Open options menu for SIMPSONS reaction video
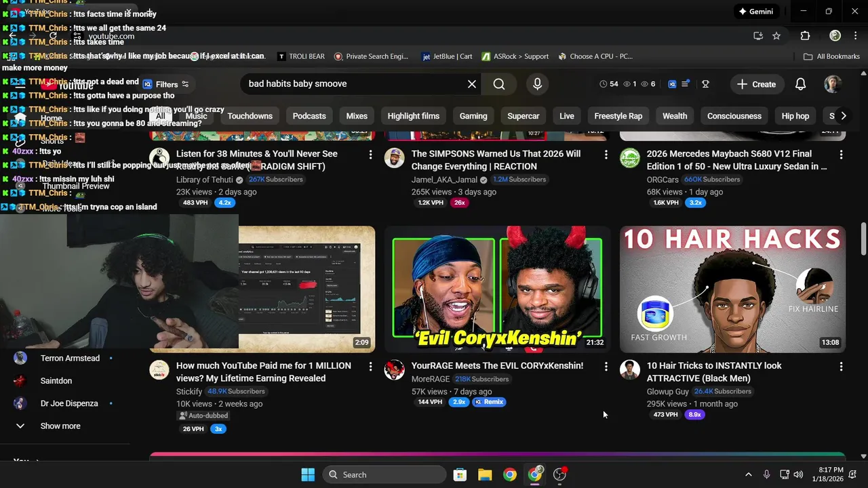868x488 pixels. click(x=606, y=155)
